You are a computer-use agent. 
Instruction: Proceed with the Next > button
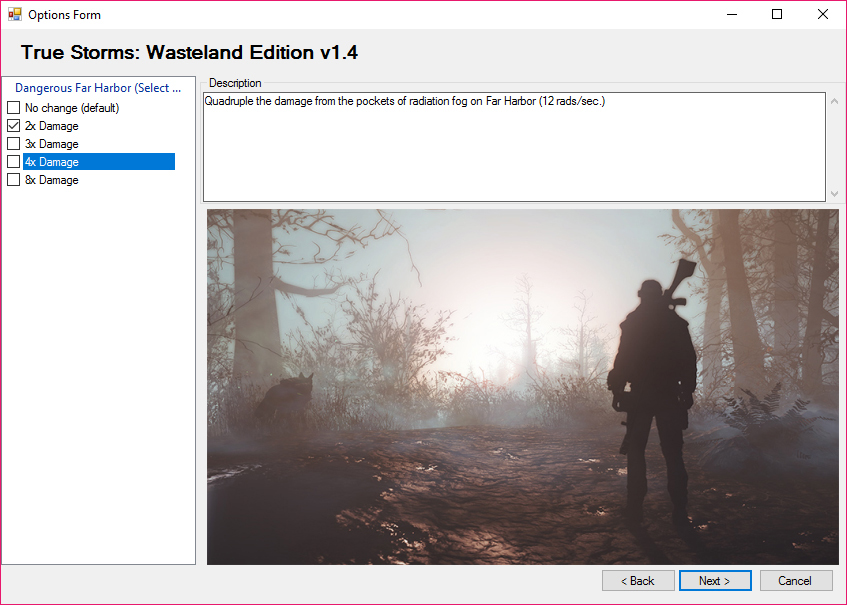click(x=715, y=581)
